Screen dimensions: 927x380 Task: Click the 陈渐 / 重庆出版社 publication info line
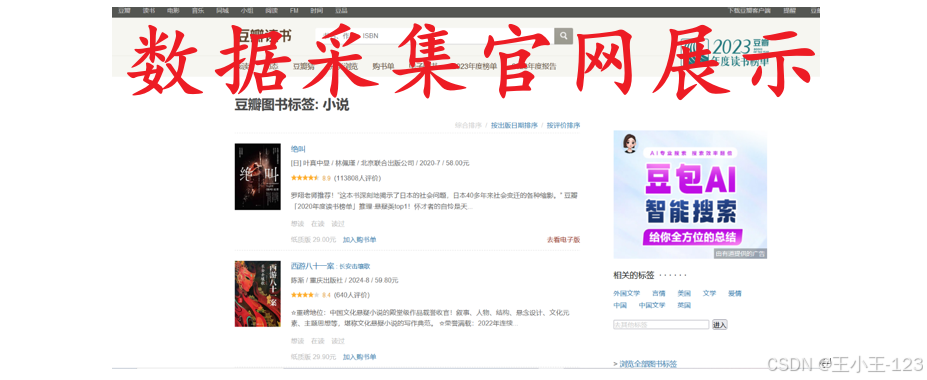pos(345,280)
